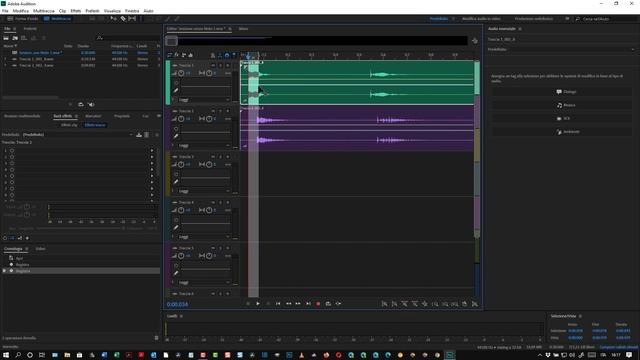Open Traccia 3 automation mode dropdown (Leggi)
The image size is (640, 360).
tap(204, 191)
